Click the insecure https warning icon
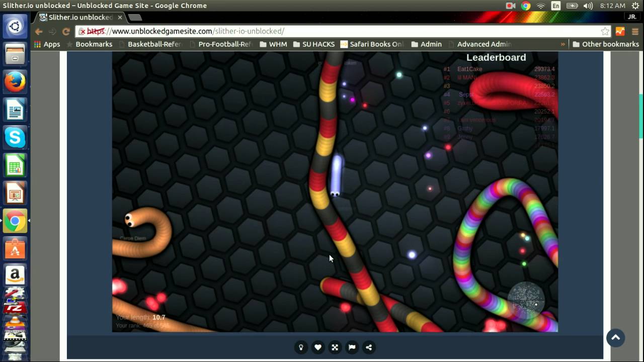644x362 pixels. pyautogui.click(x=83, y=31)
